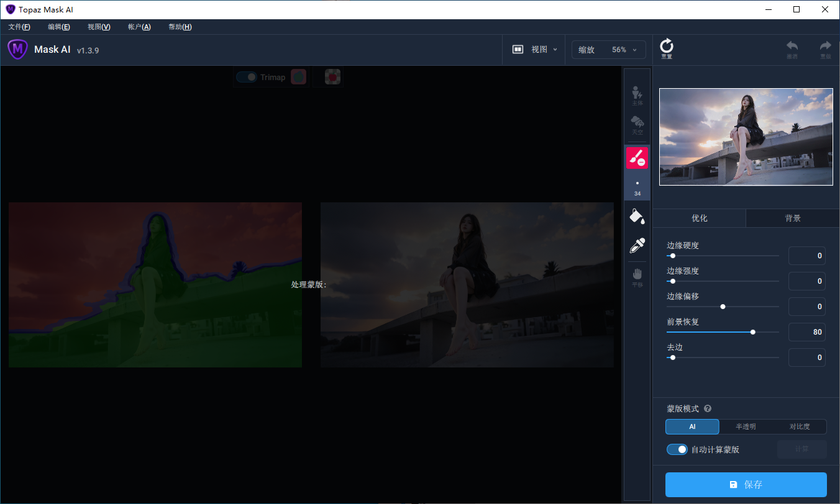Screen dimensions: 840x504
Task: Click the 边缘硬度 value input field
Action: [806, 256]
